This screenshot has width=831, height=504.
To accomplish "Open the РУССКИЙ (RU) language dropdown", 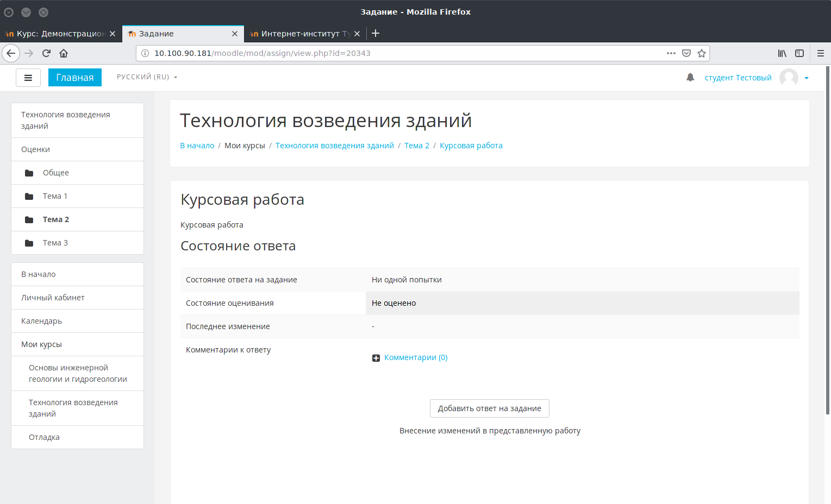I will tap(147, 77).
